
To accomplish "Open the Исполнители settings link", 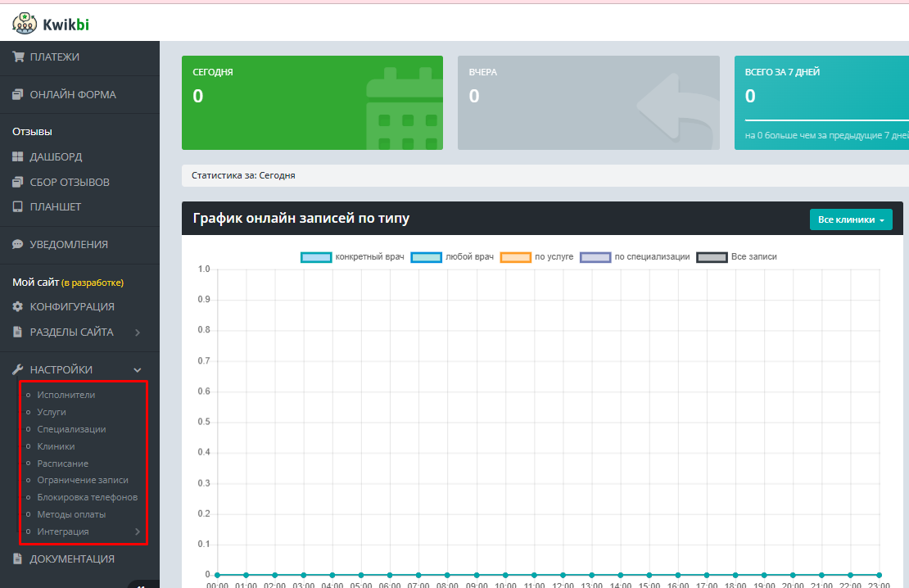I will click(x=66, y=395).
